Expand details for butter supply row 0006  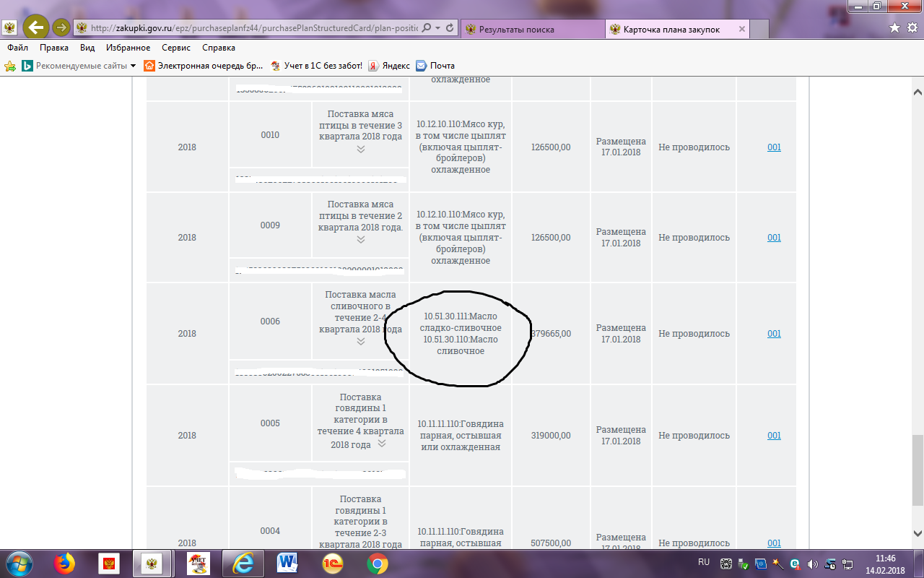pyautogui.click(x=360, y=341)
